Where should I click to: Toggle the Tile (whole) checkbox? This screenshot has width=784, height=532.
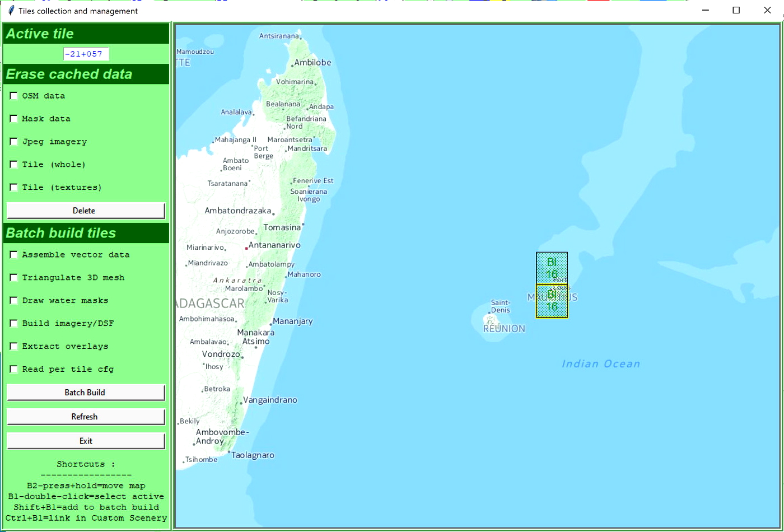14,165
